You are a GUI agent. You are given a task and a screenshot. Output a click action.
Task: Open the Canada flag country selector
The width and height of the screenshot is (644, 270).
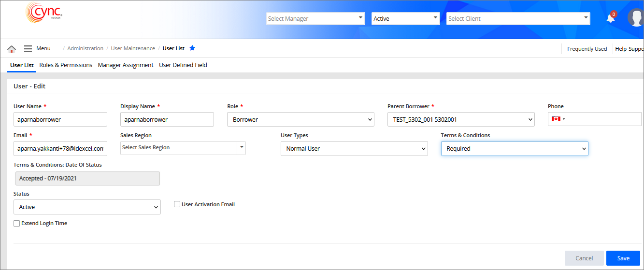coord(558,119)
